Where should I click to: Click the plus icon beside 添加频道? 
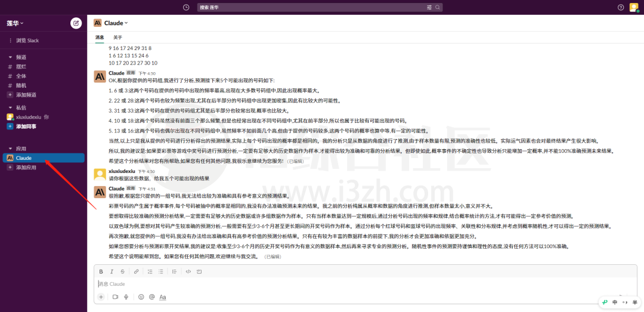tap(10, 95)
